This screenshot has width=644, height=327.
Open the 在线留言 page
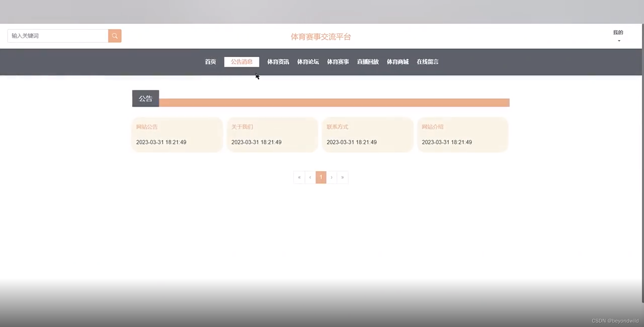click(427, 62)
